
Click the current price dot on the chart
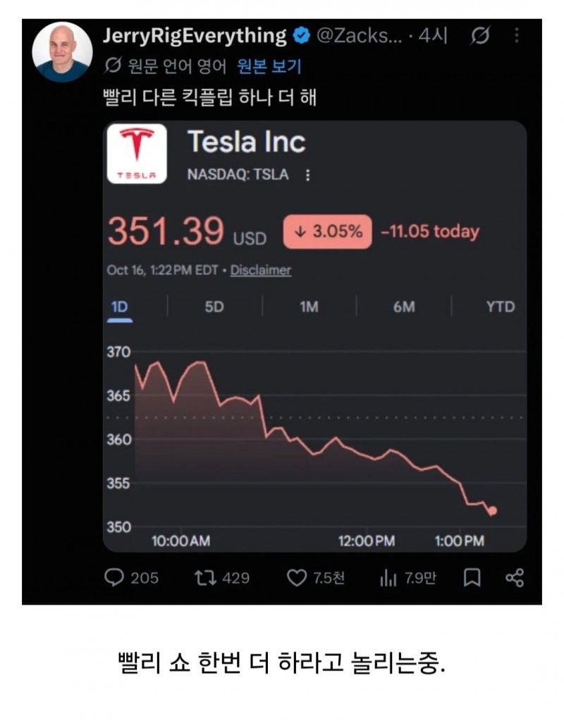click(x=493, y=511)
